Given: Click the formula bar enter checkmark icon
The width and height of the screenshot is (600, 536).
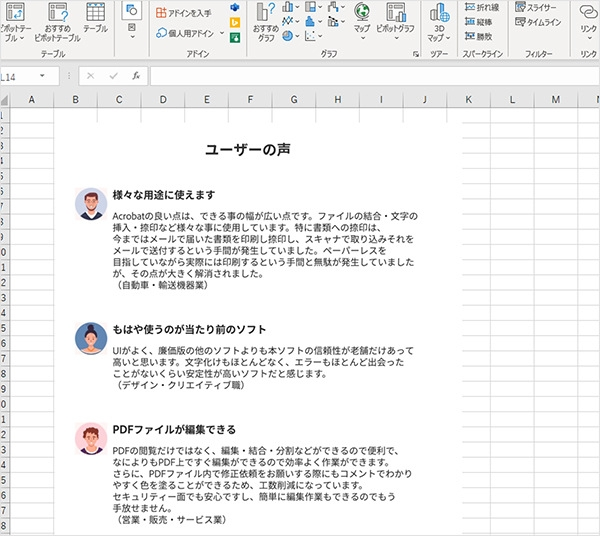Looking at the screenshot, I should (x=113, y=76).
